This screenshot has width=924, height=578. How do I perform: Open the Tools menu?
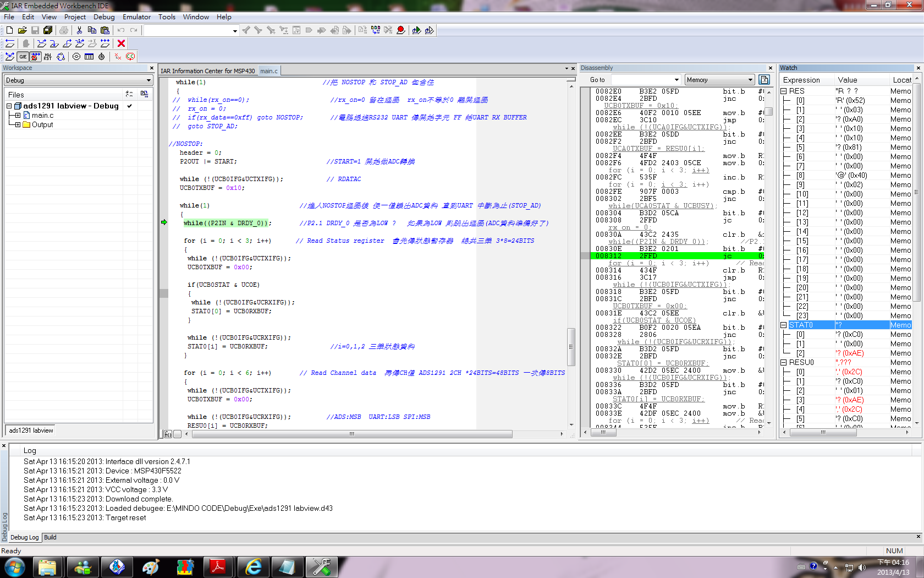click(167, 17)
